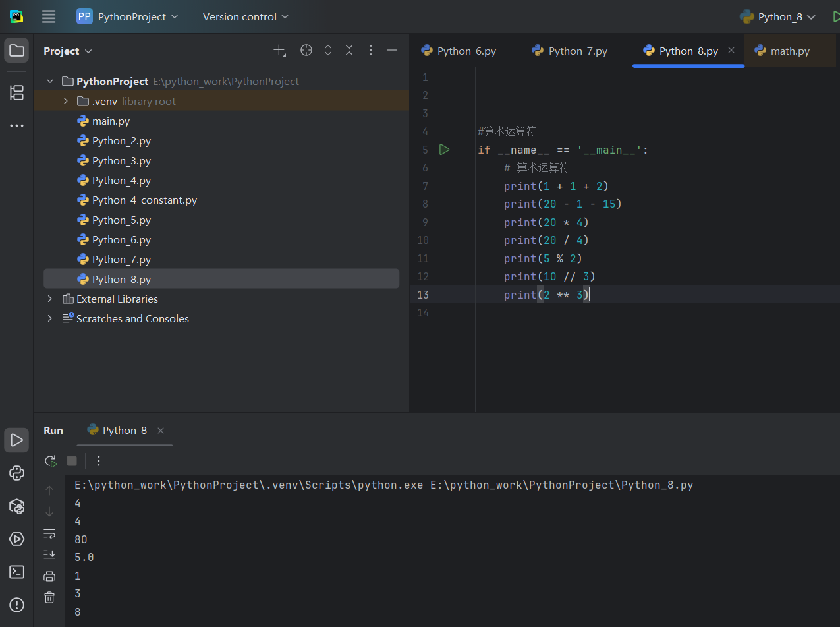840x627 pixels.
Task: Select Python_8.py in project tree
Action: pos(221,279)
